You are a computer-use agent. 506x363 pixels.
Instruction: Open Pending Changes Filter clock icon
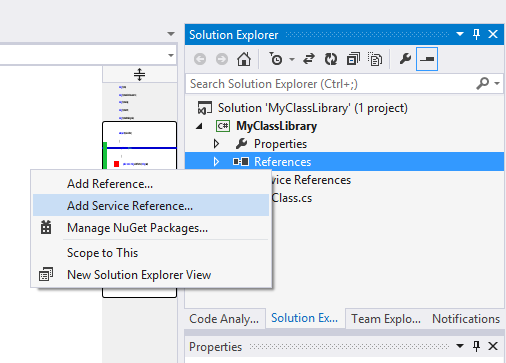(x=276, y=59)
